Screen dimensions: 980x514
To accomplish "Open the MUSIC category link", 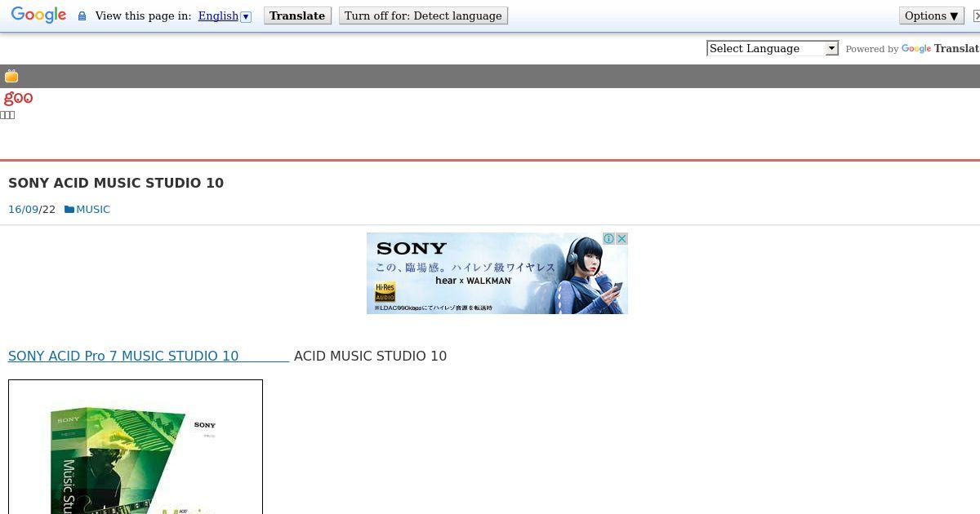I will (93, 209).
